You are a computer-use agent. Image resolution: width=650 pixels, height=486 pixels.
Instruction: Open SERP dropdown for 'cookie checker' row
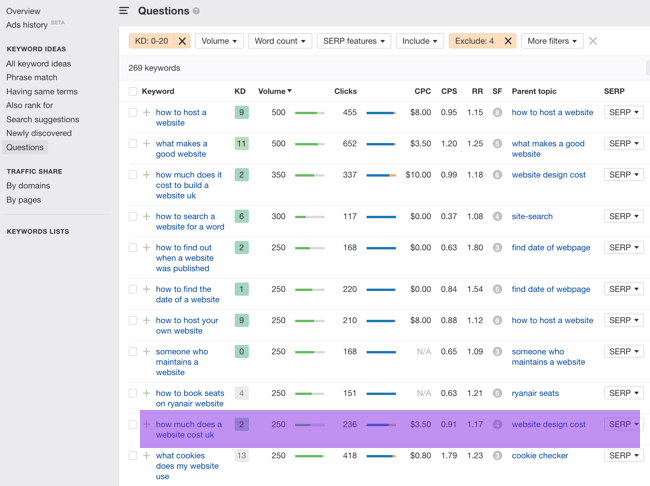tap(623, 456)
